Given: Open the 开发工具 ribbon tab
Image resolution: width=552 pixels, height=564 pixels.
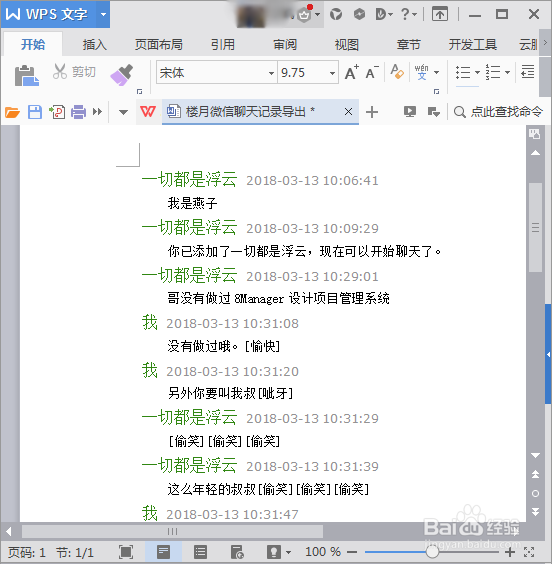Looking at the screenshot, I should tap(473, 45).
